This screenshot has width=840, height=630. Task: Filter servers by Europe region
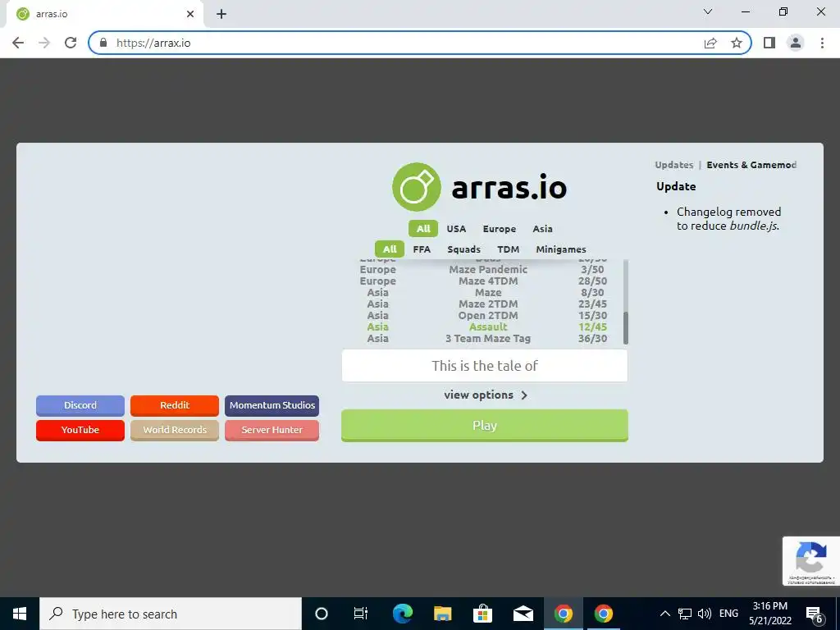(500, 229)
